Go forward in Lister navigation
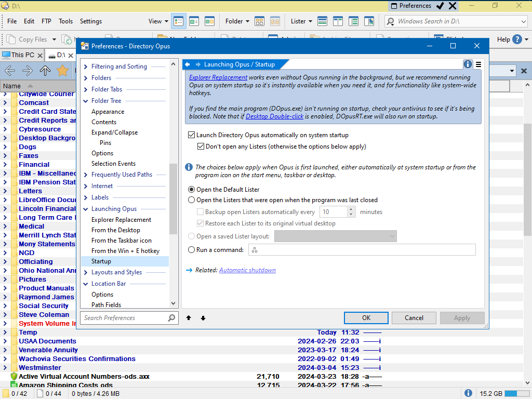Image resolution: width=532 pixels, height=399 pixels. [28, 71]
